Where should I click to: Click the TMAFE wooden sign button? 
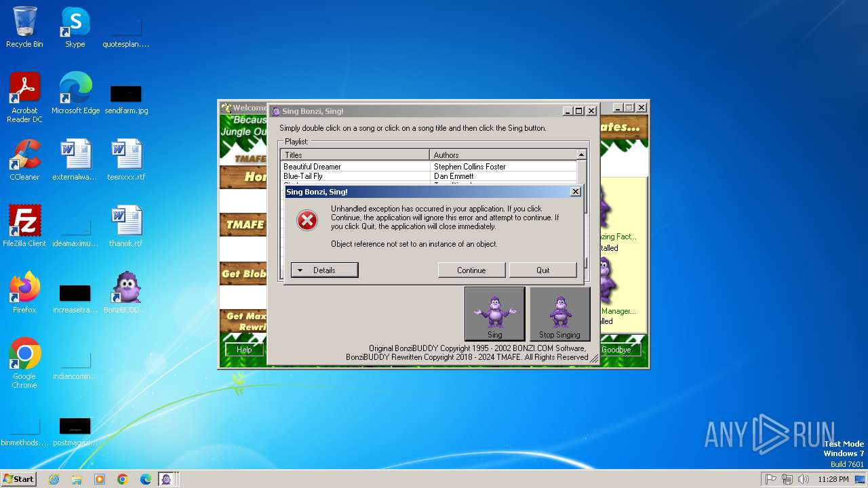pos(243,224)
